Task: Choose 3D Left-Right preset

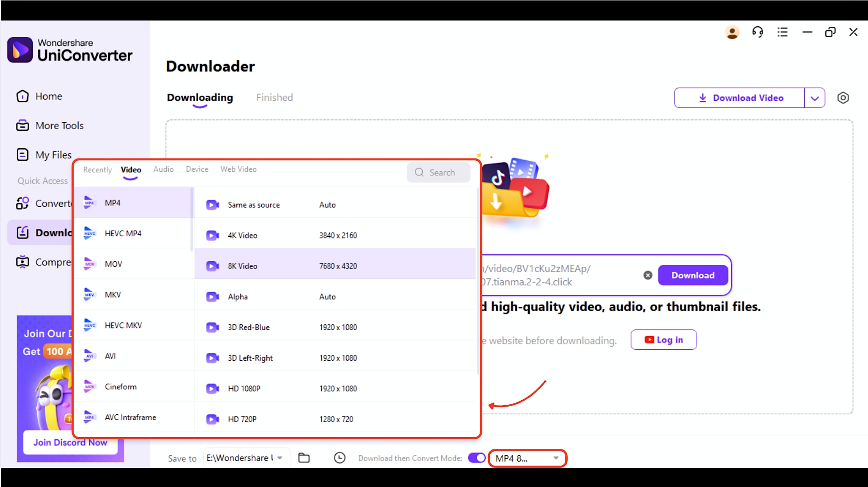Action: (335, 358)
